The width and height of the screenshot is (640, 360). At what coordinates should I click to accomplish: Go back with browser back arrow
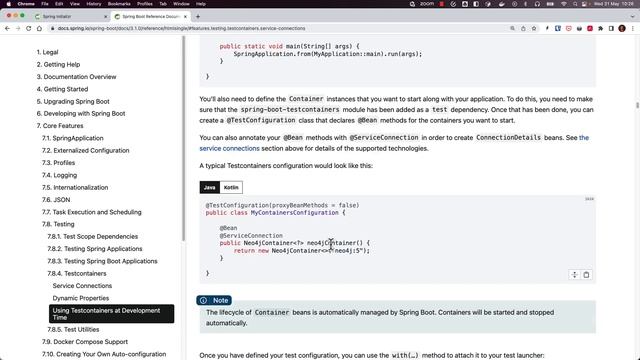(x=7, y=29)
